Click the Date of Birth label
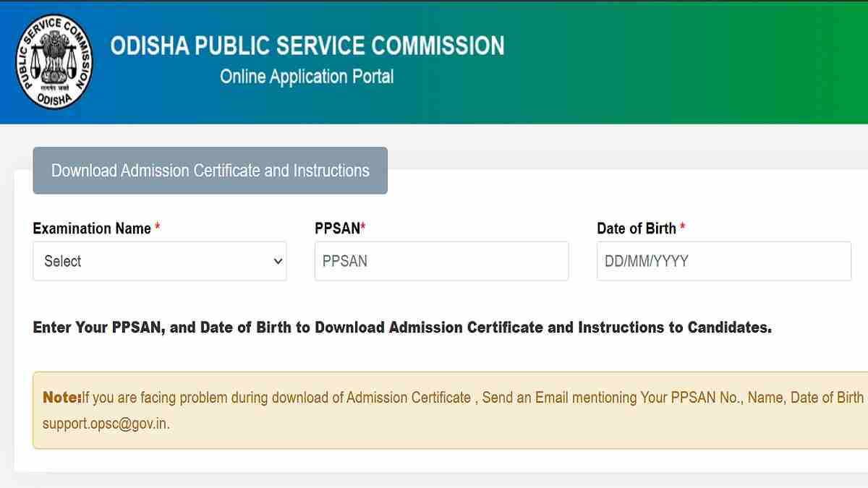The height and width of the screenshot is (488, 868). click(637, 228)
